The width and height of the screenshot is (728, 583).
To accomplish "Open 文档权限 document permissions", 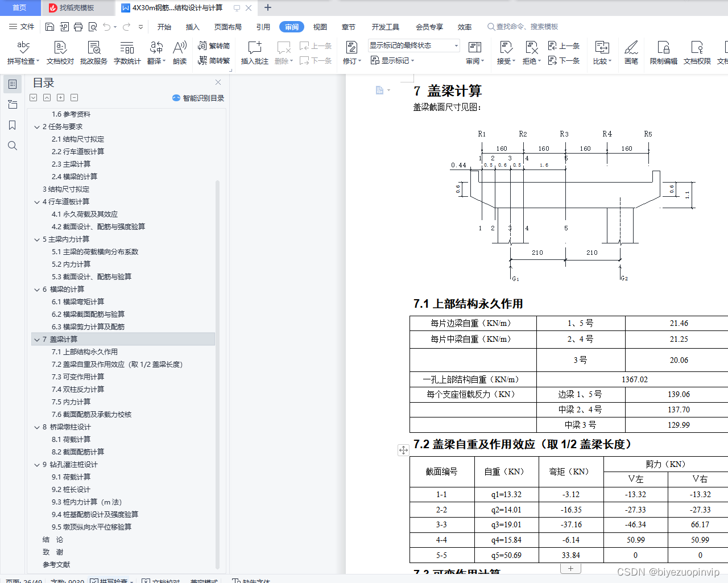I will (x=697, y=53).
